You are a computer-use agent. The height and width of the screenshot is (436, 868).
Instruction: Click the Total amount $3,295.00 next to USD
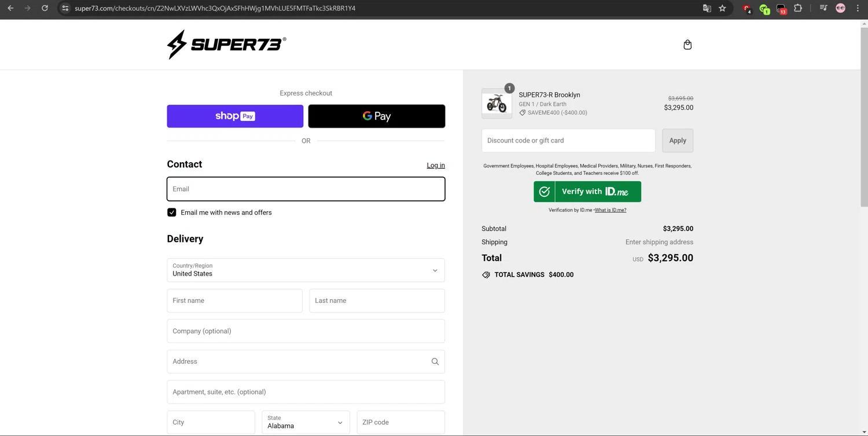(x=670, y=258)
